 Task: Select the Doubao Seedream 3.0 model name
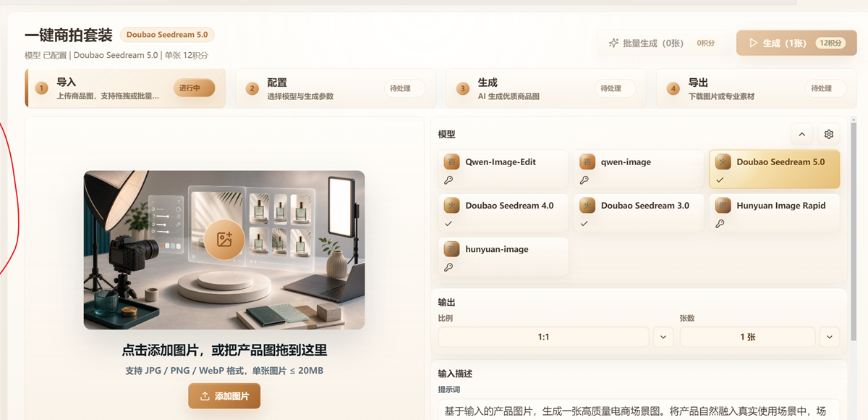[x=644, y=206]
